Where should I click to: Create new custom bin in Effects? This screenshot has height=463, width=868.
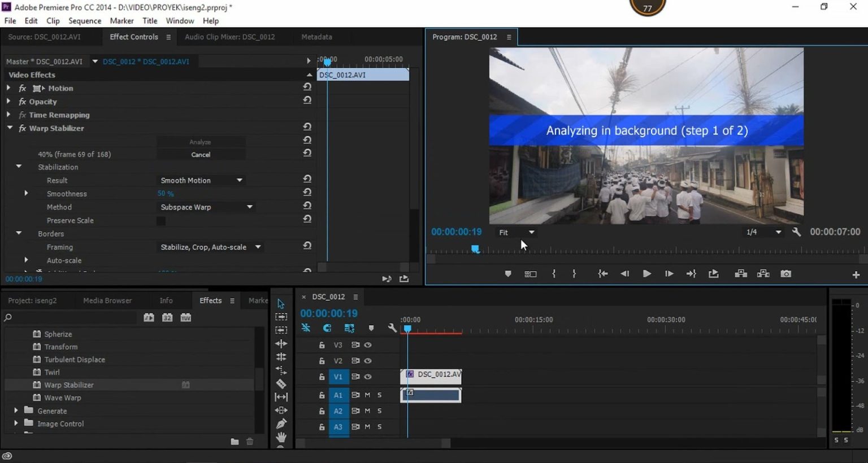click(235, 442)
